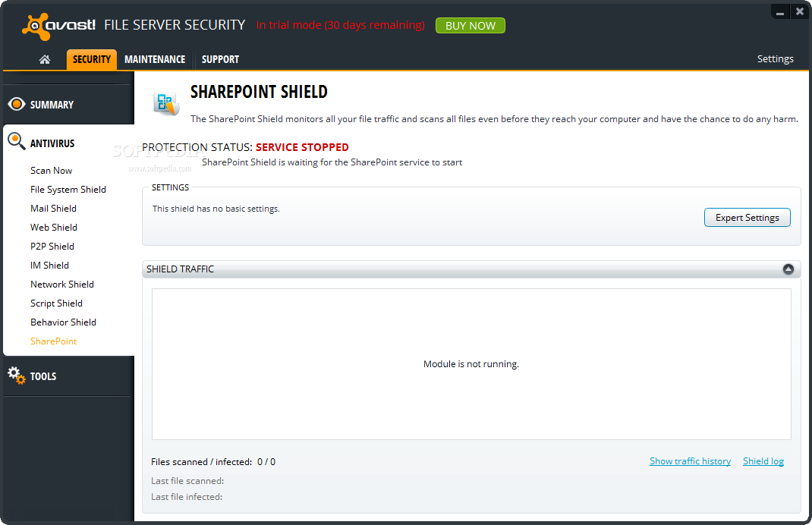Image resolution: width=812 pixels, height=525 pixels.
Task: Open Web Shield
Action: point(53,228)
